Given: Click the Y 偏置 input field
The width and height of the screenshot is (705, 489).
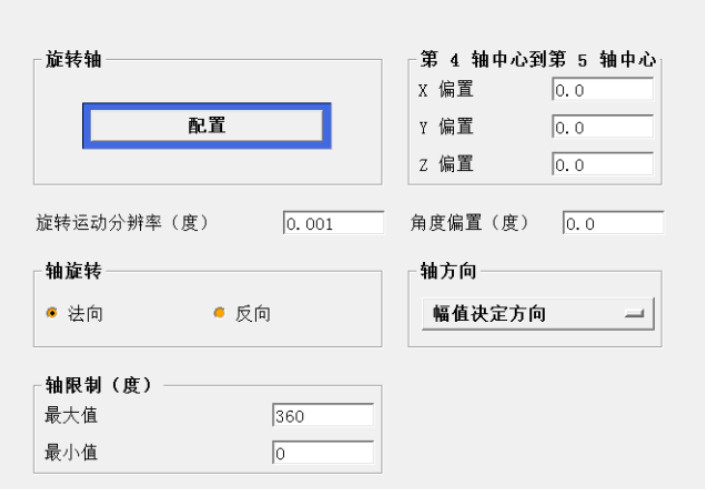Looking at the screenshot, I should click(602, 127).
